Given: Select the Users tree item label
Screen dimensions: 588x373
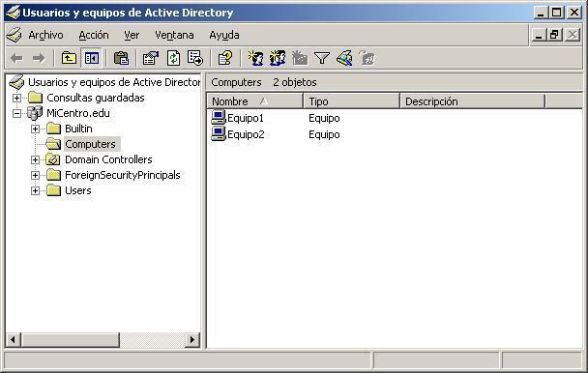Looking at the screenshot, I should coord(78,190).
